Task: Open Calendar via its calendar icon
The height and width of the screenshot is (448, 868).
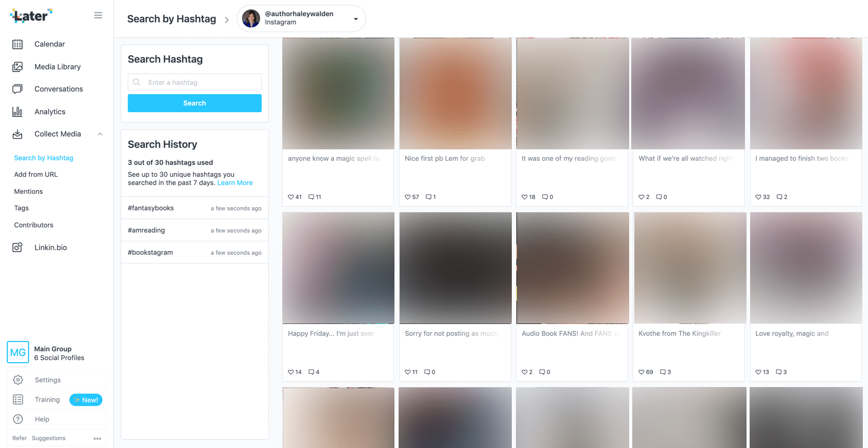Action: pyautogui.click(x=18, y=44)
